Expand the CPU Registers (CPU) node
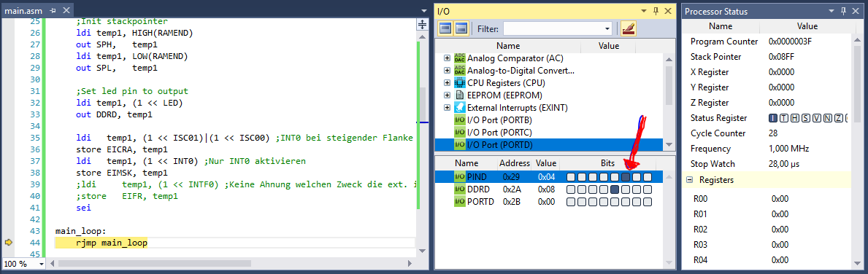868x274 pixels. pos(448,83)
